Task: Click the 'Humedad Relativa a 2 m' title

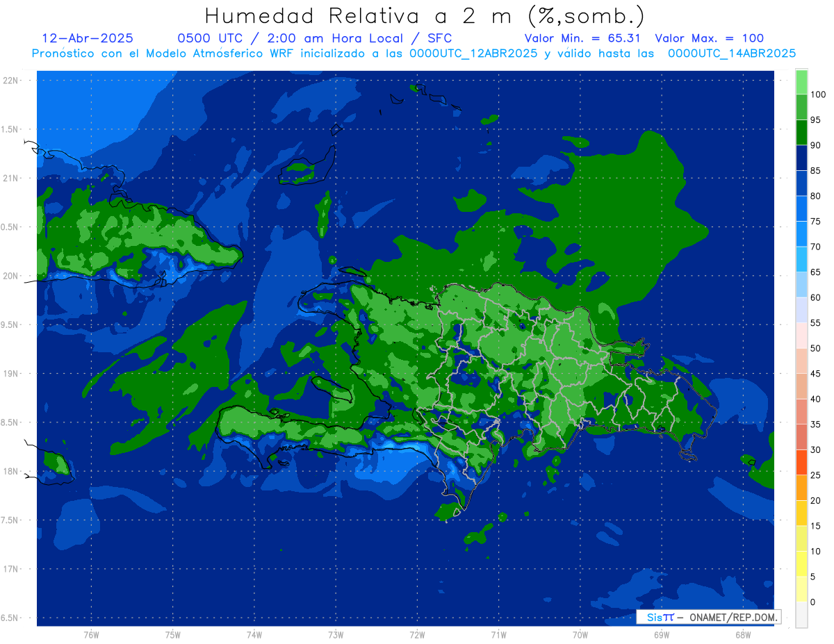Action: (x=361, y=15)
